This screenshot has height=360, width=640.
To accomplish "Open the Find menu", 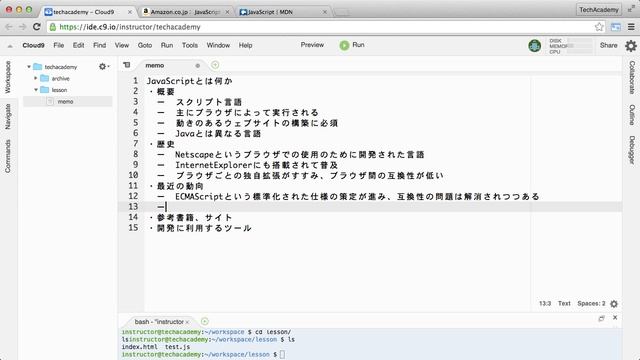I will (100, 45).
